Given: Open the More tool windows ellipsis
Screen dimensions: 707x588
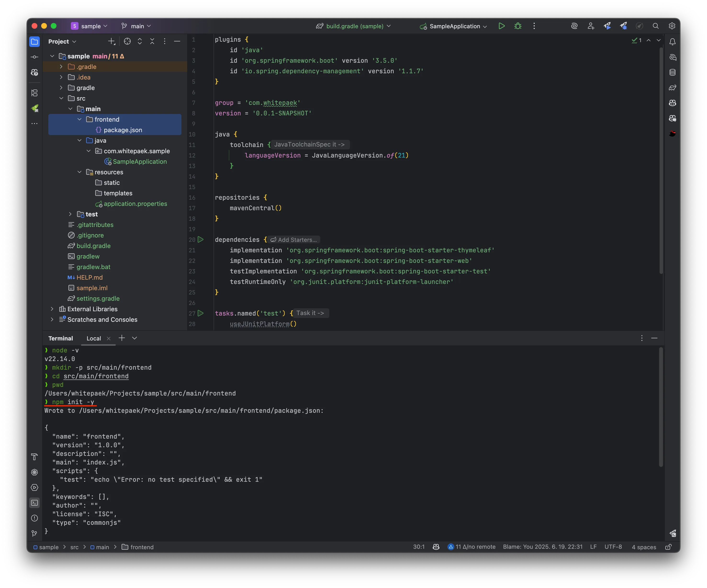Looking at the screenshot, I should click(x=34, y=124).
